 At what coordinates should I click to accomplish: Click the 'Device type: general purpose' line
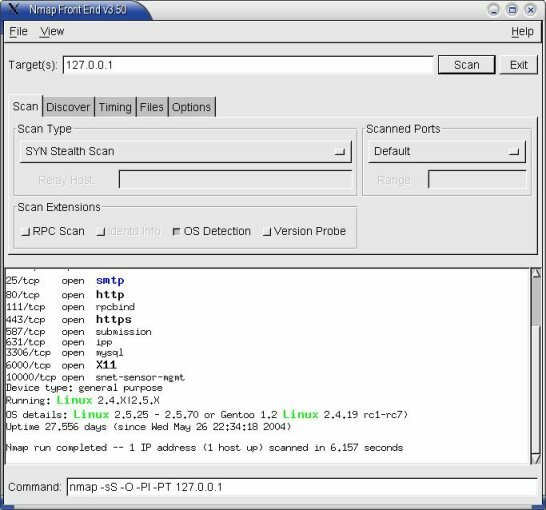click(84, 388)
